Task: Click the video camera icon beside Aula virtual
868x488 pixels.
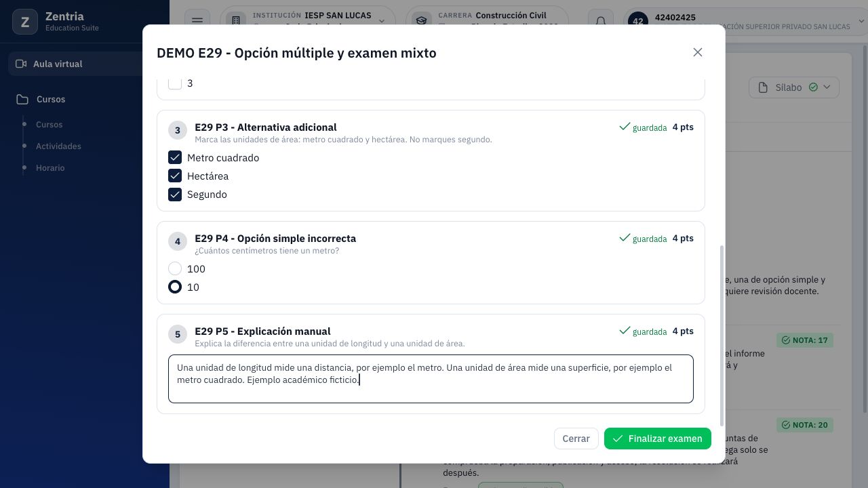Action: coord(21,64)
